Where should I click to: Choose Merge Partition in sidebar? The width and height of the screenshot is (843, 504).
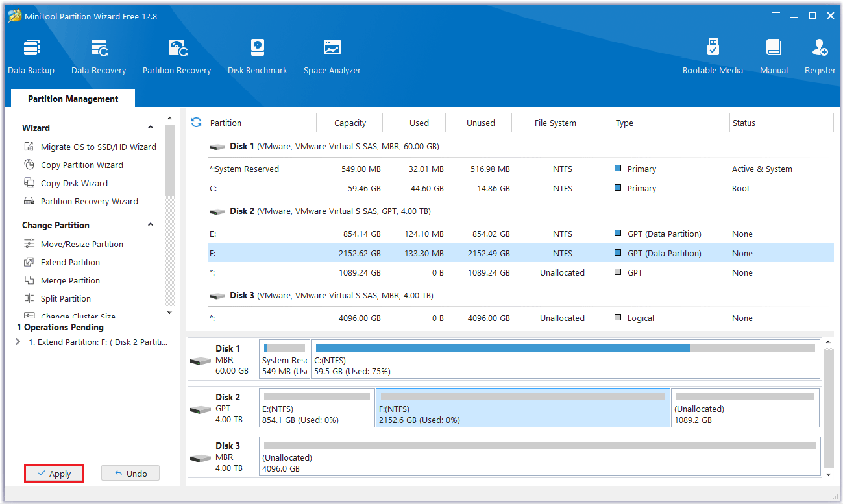(x=62, y=280)
